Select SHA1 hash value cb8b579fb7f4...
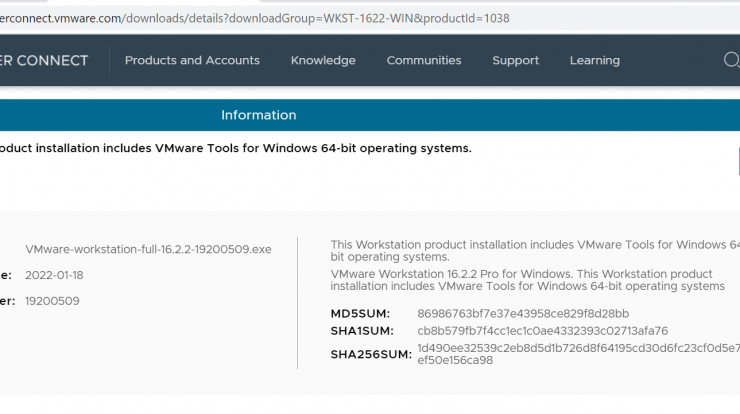 pyautogui.click(x=542, y=331)
